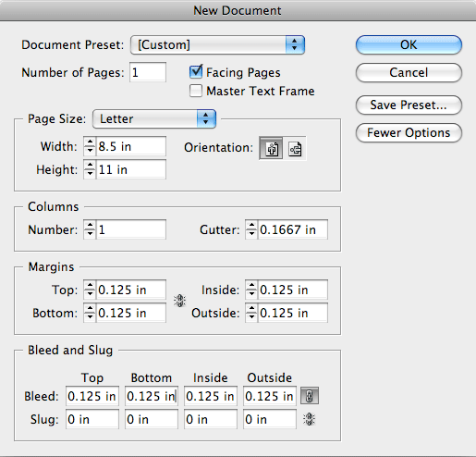Click the Top margin input field
Image resolution: width=476 pixels, height=457 pixels.
[131, 290]
